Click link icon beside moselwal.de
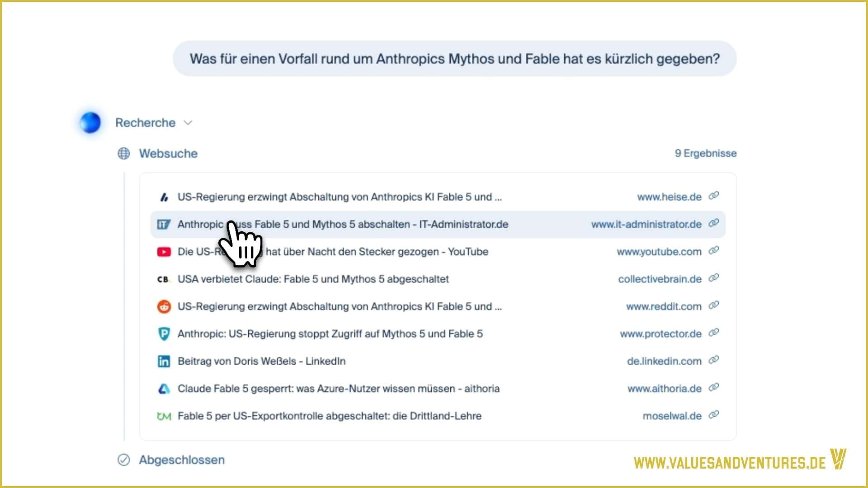 click(713, 415)
